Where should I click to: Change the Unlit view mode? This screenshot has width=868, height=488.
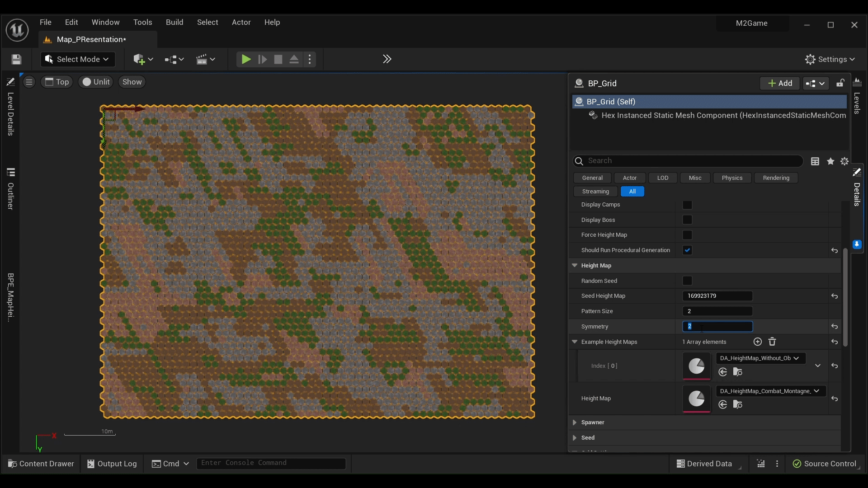[96, 82]
